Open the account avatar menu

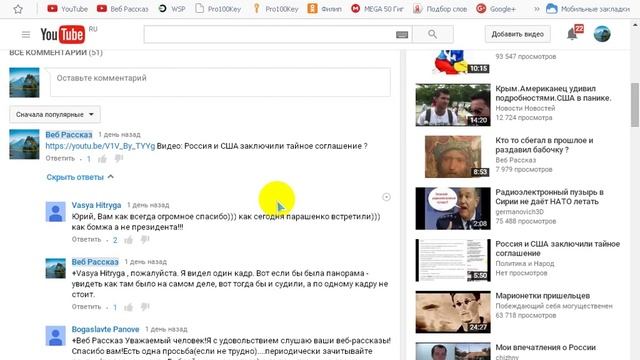click(x=602, y=34)
